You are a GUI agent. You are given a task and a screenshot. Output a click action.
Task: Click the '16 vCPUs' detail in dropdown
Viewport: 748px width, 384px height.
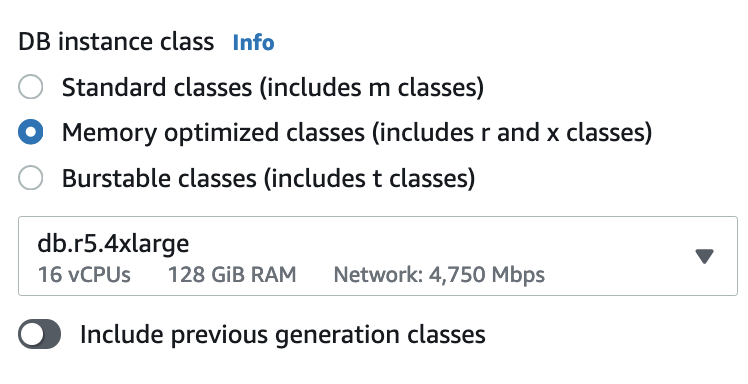[x=84, y=275]
